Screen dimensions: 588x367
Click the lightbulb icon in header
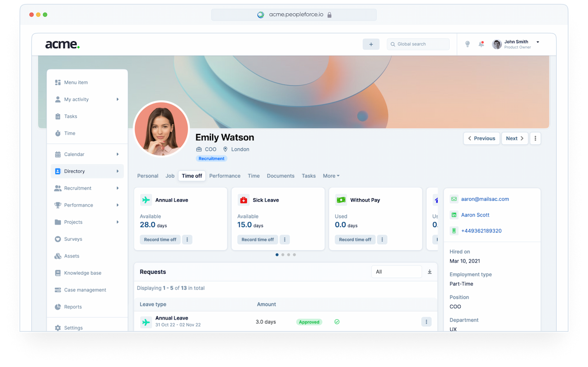[x=467, y=44]
